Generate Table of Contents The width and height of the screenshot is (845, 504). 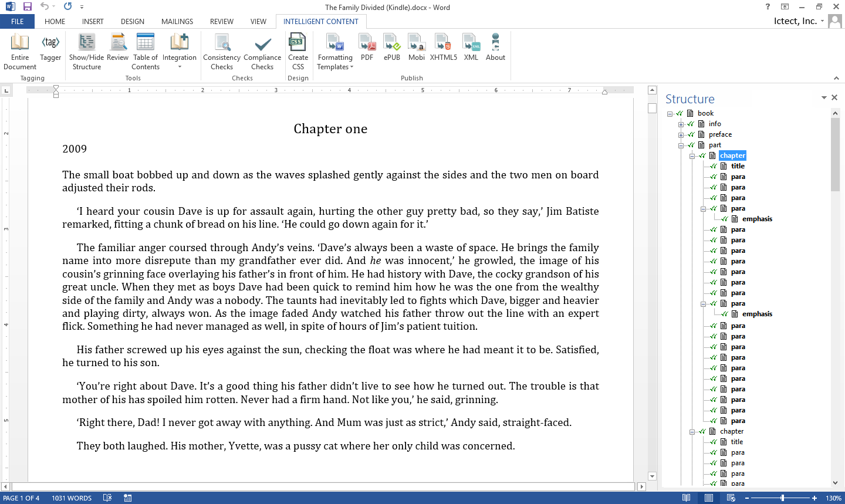(x=146, y=52)
